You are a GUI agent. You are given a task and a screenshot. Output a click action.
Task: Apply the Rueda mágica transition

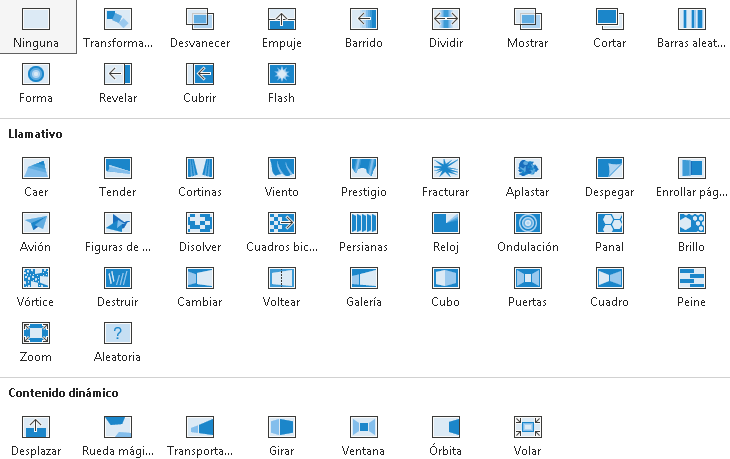(x=118, y=436)
